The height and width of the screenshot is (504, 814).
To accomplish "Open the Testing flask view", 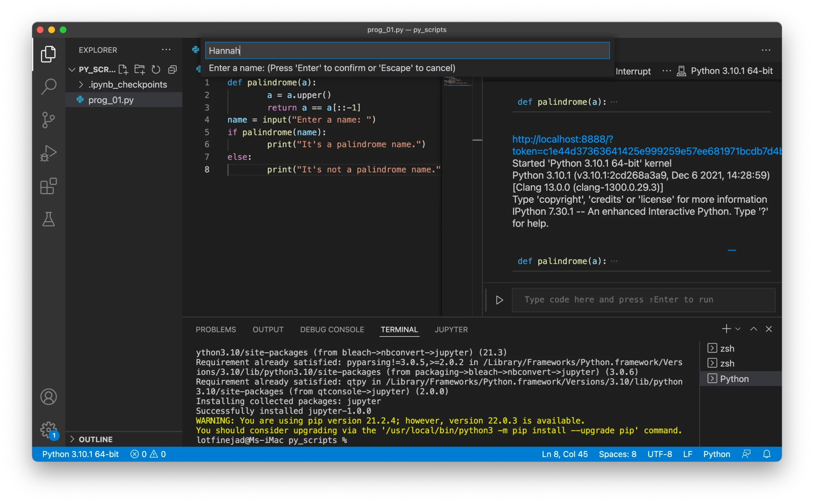I will click(x=49, y=219).
